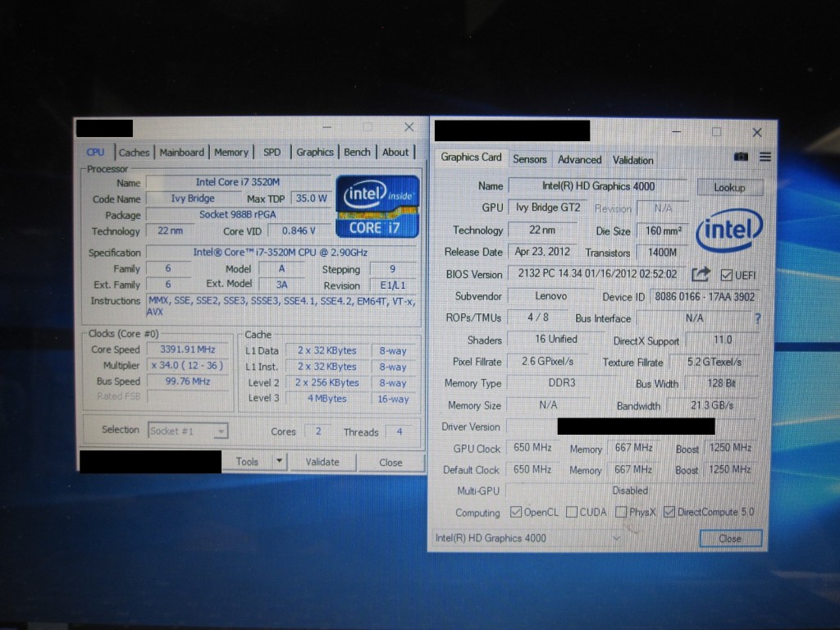This screenshot has height=630, width=840.
Task: Click the Validate button in CPU-Z
Action: (x=322, y=462)
